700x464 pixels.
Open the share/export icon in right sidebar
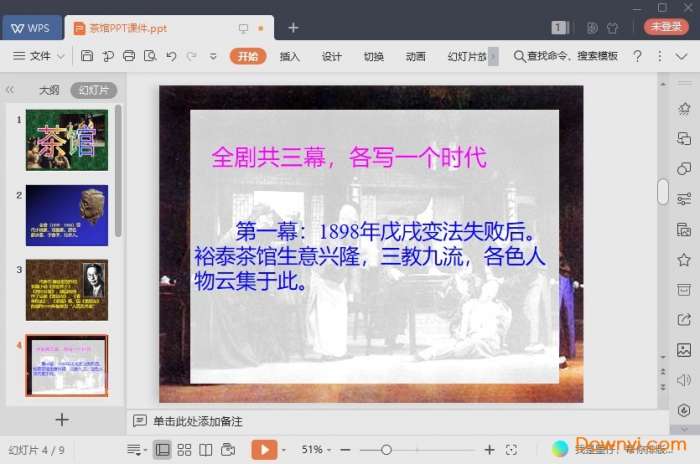coord(684,320)
